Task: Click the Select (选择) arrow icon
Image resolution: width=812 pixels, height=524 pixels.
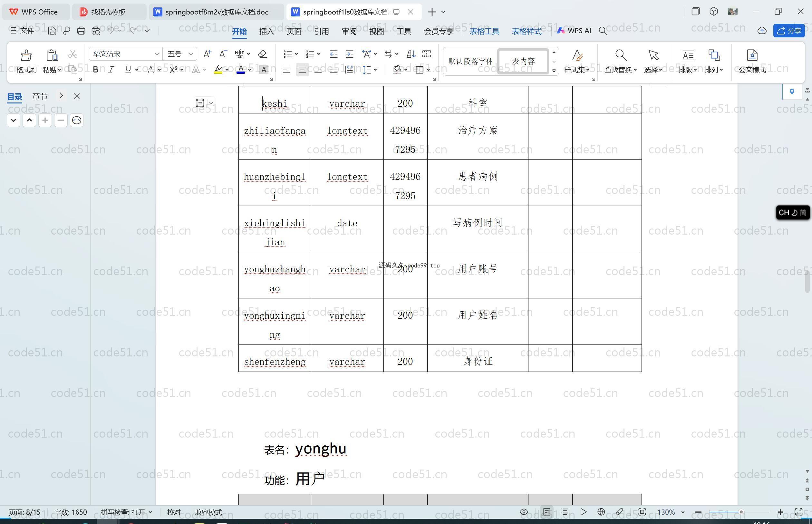Action: tap(653, 55)
